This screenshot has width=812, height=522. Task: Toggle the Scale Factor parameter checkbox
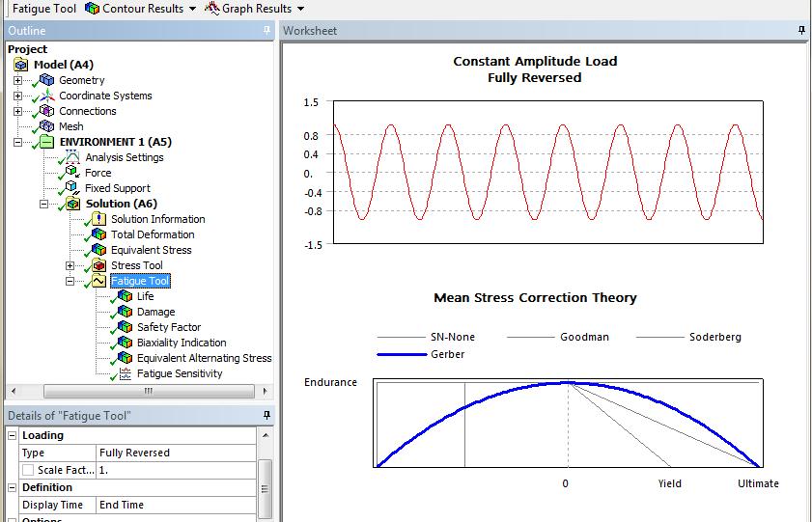(x=28, y=470)
